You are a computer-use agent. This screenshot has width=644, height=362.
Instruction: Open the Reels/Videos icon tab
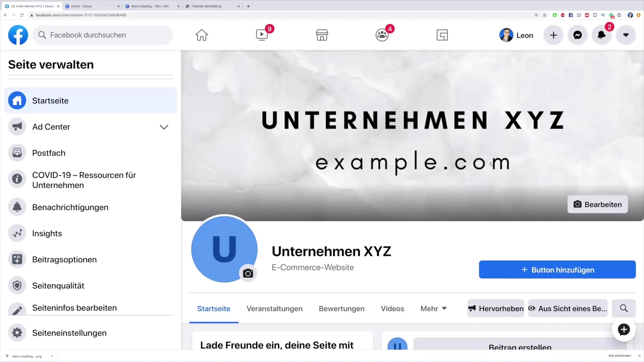coord(261,35)
